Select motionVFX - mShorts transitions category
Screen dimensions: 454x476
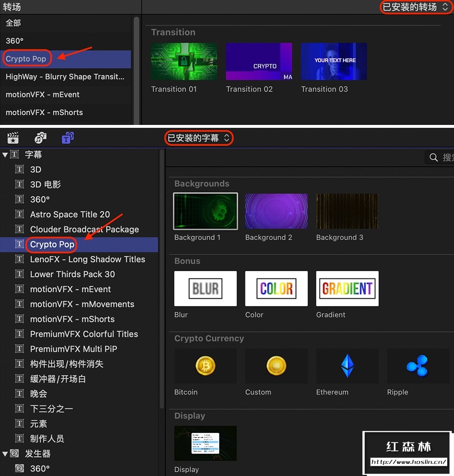tap(65, 112)
